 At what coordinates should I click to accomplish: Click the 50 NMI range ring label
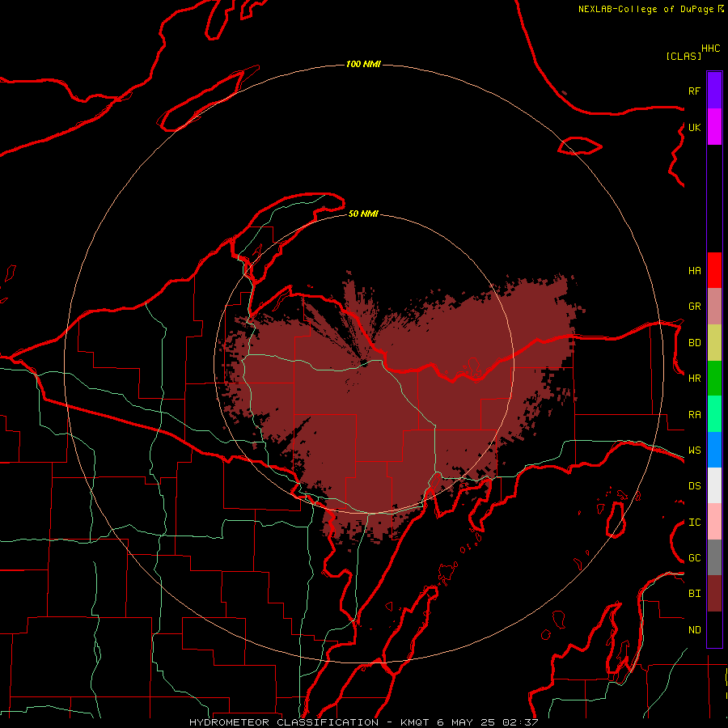pyautogui.click(x=363, y=214)
